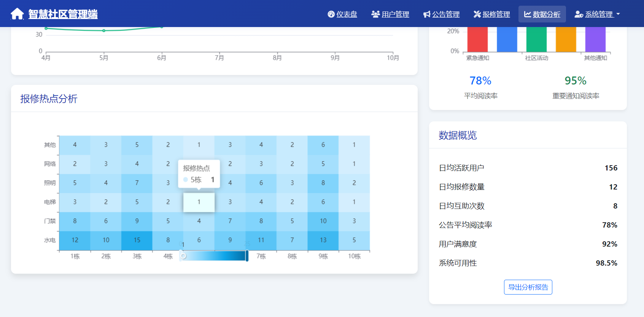Image resolution: width=644 pixels, height=317 pixels.
Task: Click the 网络 y-axis label
Action: pyautogui.click(x=50, y=164)
